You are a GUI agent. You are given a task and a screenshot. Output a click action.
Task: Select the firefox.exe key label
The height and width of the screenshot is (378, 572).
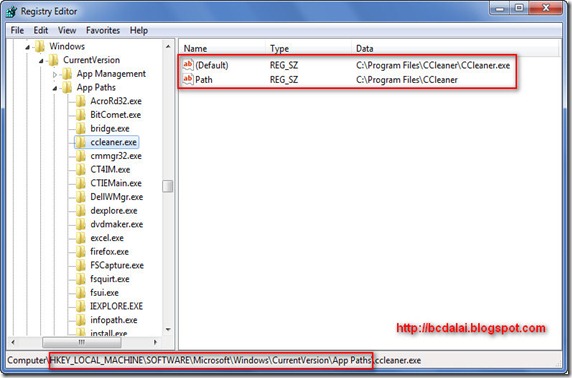(109, 251)
